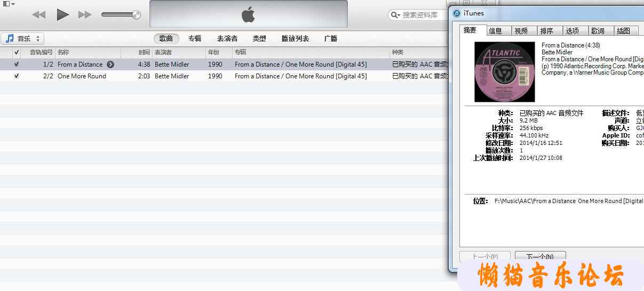Click the play button
The width and height of the screenshot is (644, 291).
click(x=63, y=15)
